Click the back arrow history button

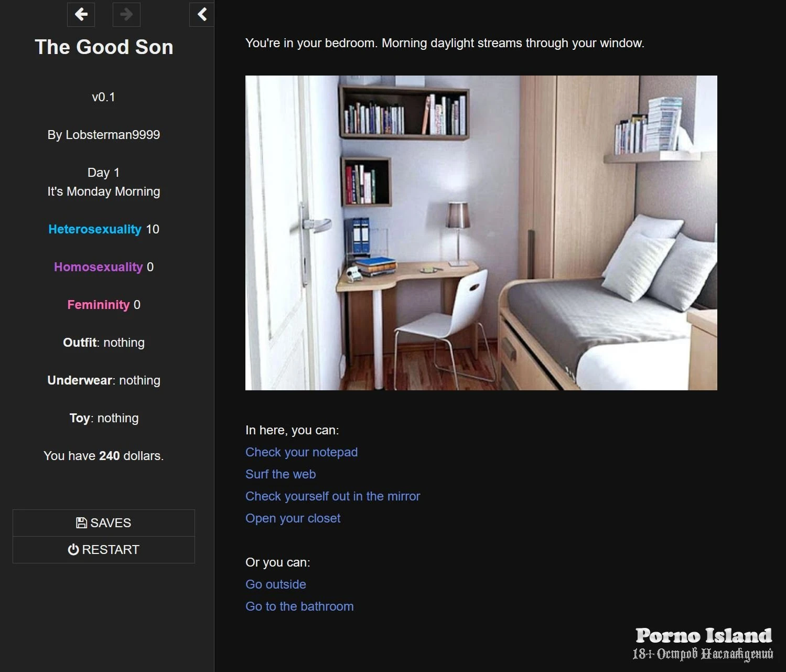coord(81,14)
